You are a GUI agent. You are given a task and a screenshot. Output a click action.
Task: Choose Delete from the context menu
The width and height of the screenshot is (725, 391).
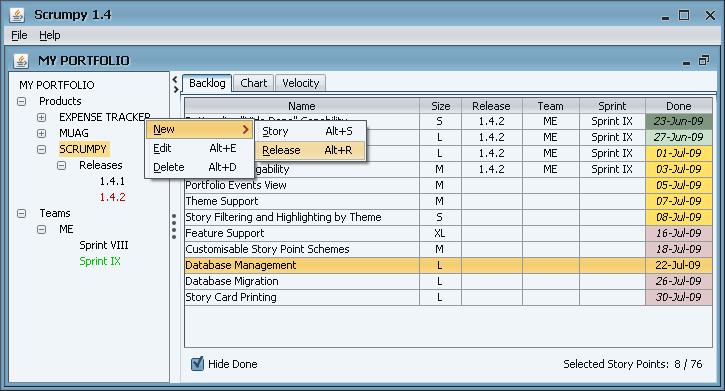click(x=199, y=167)
